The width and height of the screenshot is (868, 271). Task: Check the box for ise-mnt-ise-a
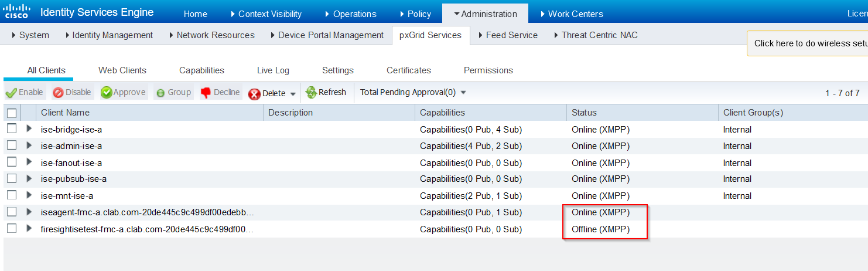[12, 195]
